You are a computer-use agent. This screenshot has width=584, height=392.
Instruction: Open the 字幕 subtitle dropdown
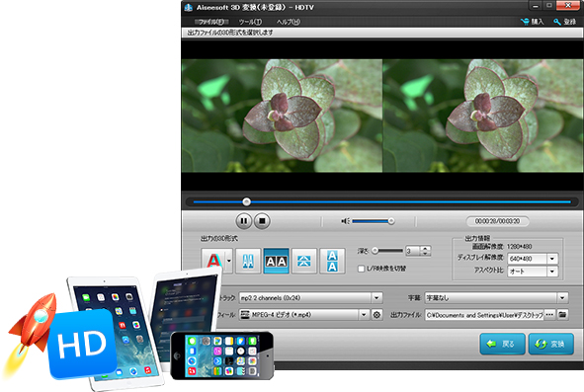tap(562, 298)
